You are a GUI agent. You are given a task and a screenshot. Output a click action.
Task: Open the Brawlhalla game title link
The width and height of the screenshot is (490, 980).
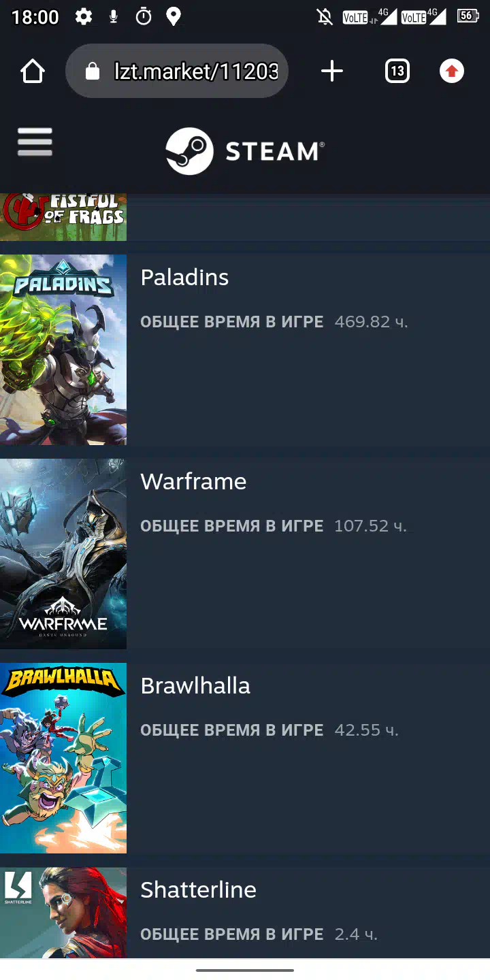[x=195, y=685]
